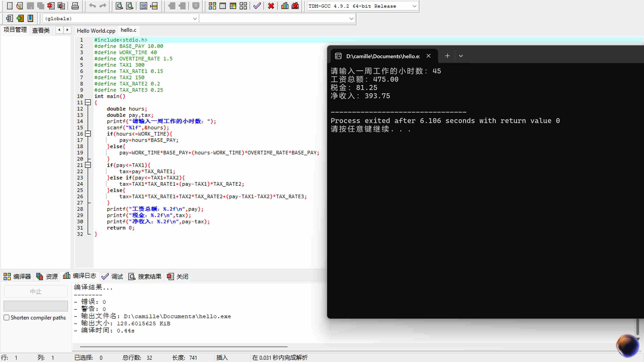The image size is (644, 362).
Task: Enable Shorten compiler paths checkbox
Action: [7, 317]
